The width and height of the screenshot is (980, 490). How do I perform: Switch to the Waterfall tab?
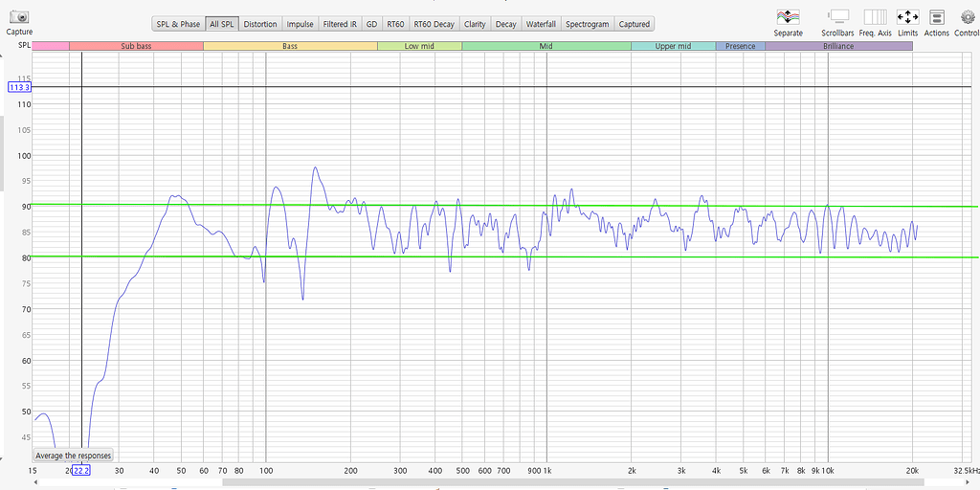click(x=541, y=24)
